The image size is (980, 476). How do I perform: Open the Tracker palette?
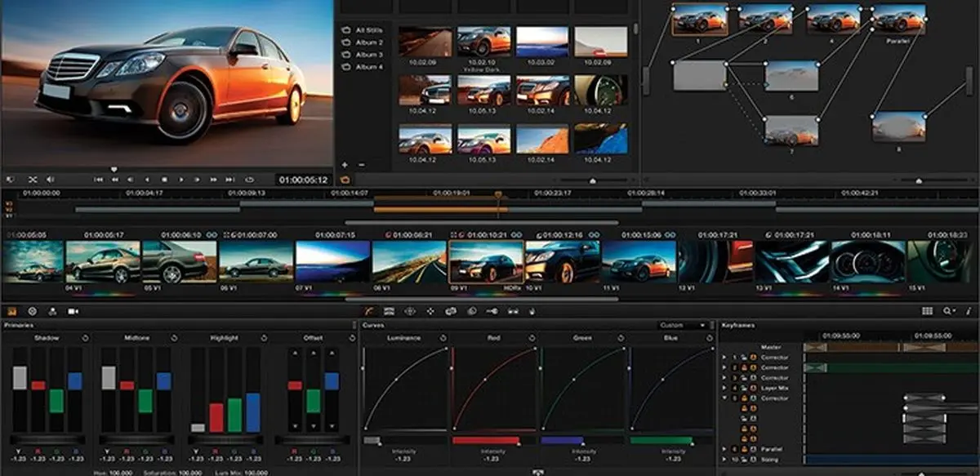point(452,311)
